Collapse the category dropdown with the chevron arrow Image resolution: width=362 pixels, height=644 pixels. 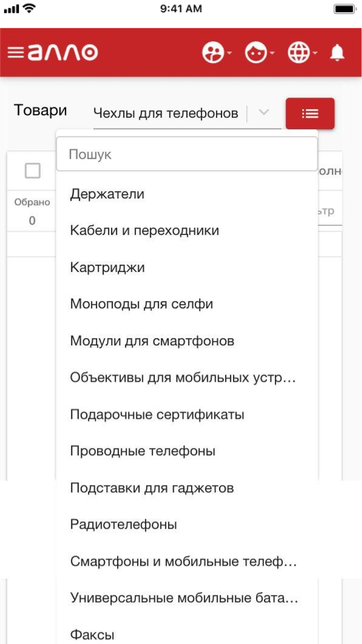click(x=264, y=113)
